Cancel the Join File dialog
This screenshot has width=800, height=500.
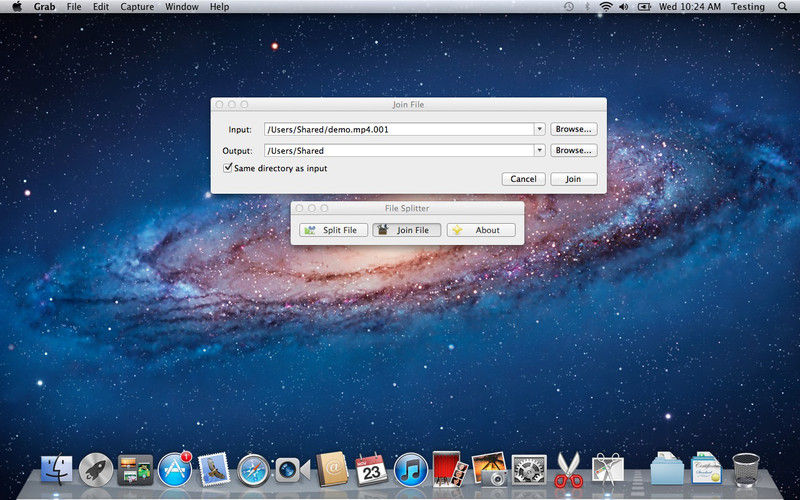[x=523, y=179]
